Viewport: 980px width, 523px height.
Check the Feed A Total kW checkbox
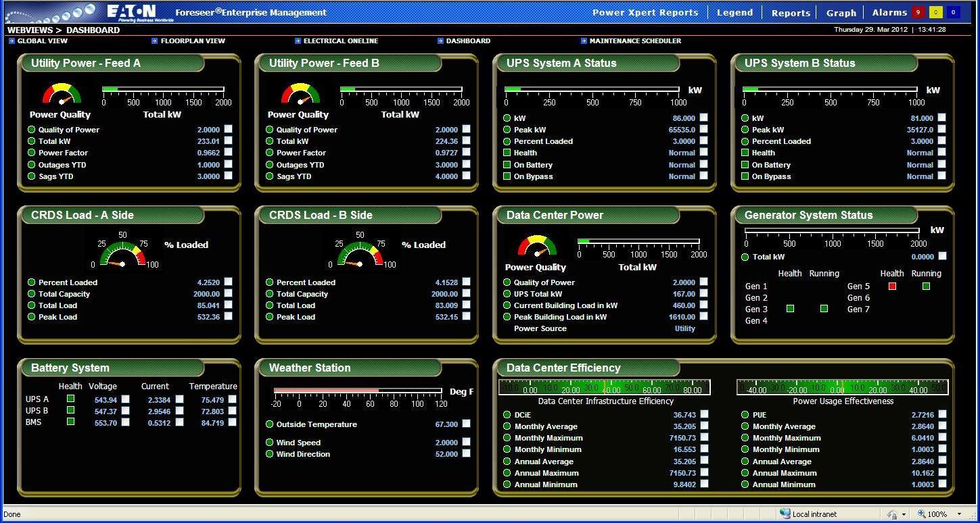[229, 141]
